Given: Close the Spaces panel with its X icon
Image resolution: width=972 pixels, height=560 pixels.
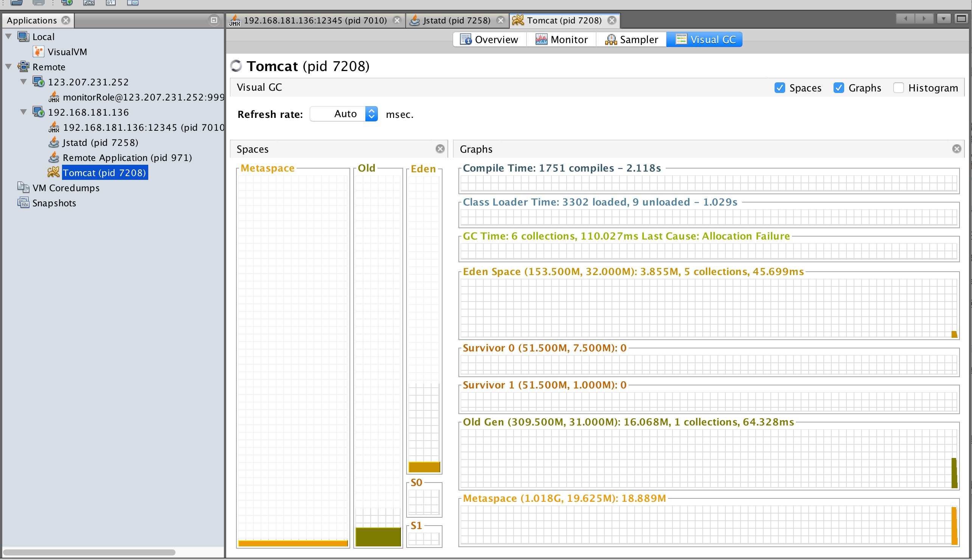Looking at the screenshot, I should 440,149.
